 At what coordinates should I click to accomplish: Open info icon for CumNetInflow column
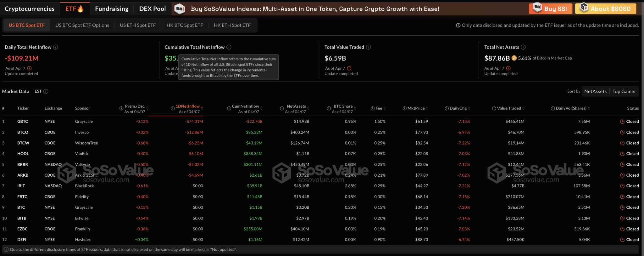(x=229, y=108)
